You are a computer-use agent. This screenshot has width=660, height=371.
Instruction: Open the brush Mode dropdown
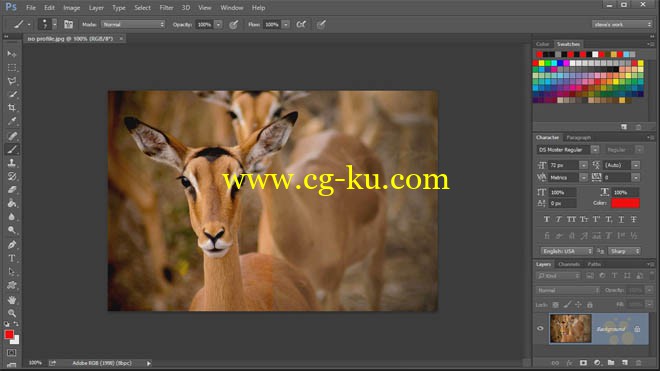pos(133,24)
